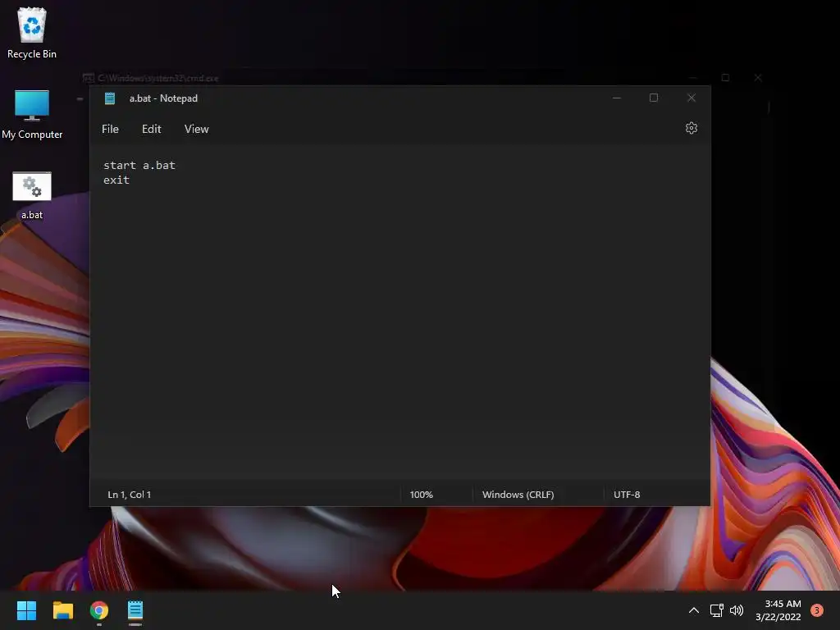Click the Notepad taskbar icon
The image size is (840, 630).
(x=135, y=610)
